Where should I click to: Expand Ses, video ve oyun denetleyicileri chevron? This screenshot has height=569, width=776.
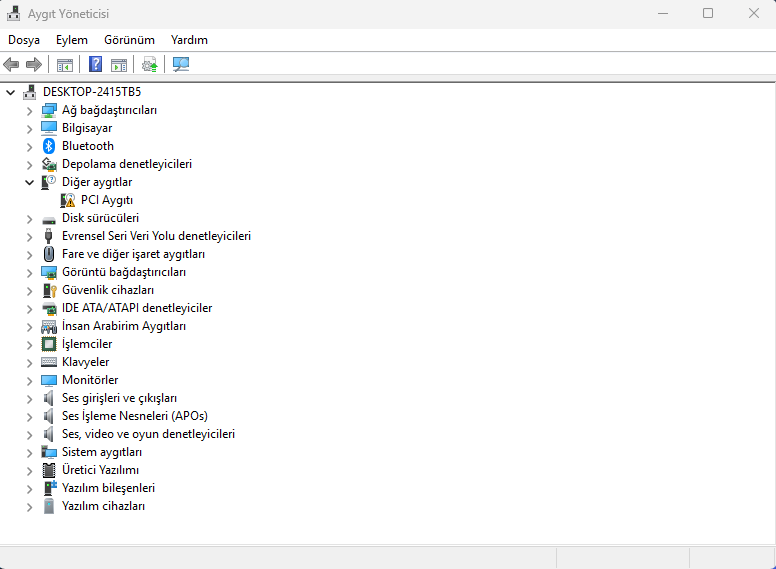click(x=30, y=435)
